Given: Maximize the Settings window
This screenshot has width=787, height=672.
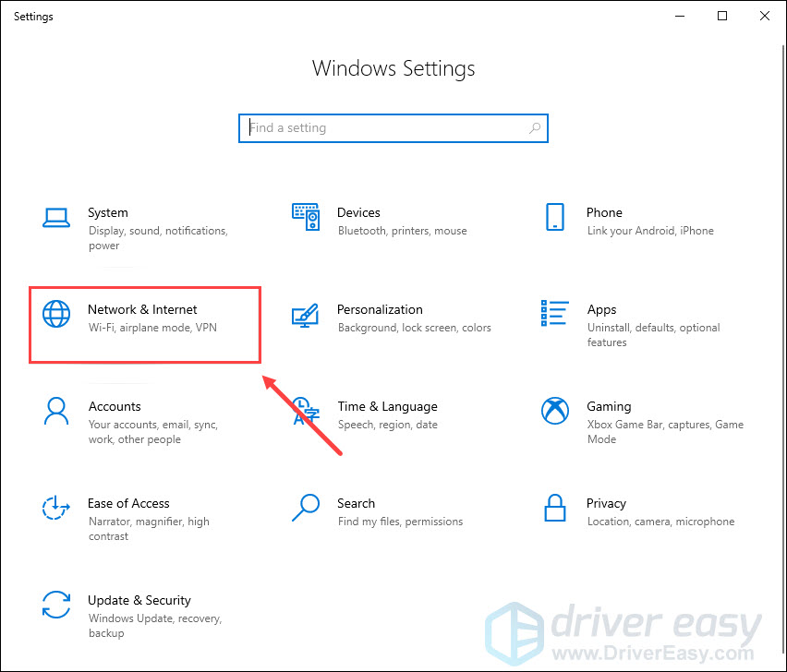Looking at the screenshot, I should pos(722,16).
